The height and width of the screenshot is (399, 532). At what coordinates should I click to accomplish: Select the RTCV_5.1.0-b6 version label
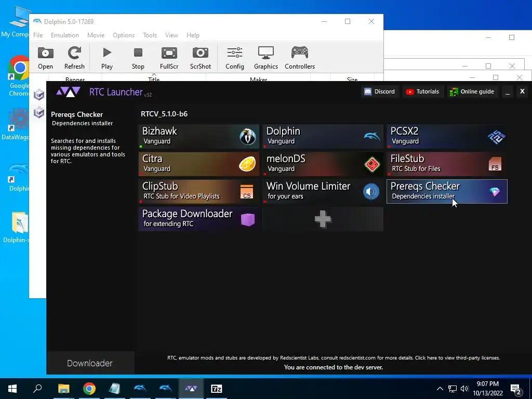point(164,114)
